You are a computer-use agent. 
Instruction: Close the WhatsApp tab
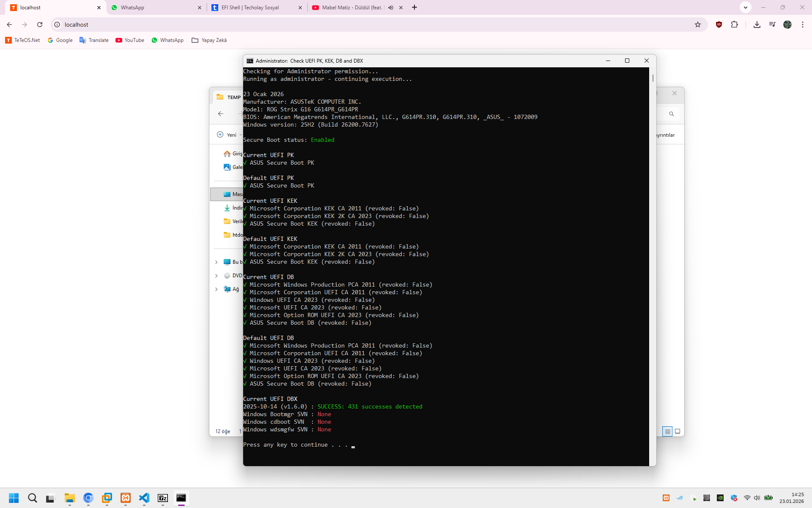tap(200, 8)
